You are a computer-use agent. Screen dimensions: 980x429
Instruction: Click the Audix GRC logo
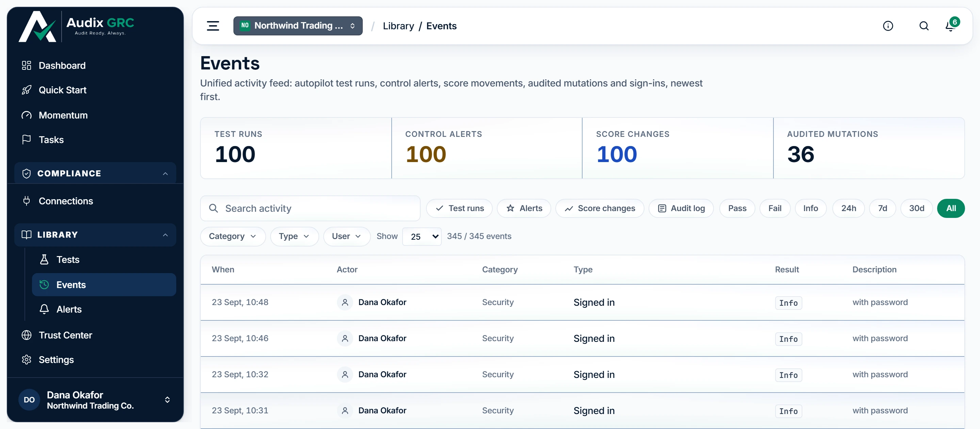pyautogui.click(x=76, y=26)
